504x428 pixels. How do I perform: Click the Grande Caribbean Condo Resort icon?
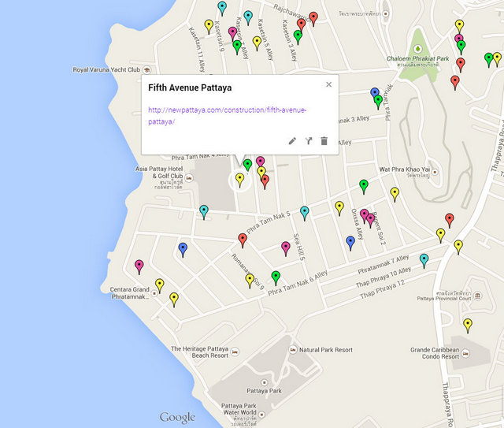(465, 354)
